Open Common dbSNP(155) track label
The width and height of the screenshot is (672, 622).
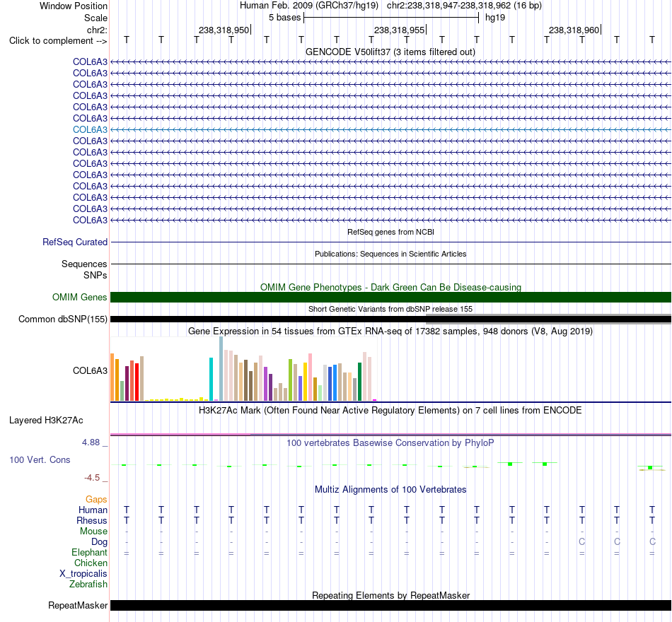[x=63, y=319]
